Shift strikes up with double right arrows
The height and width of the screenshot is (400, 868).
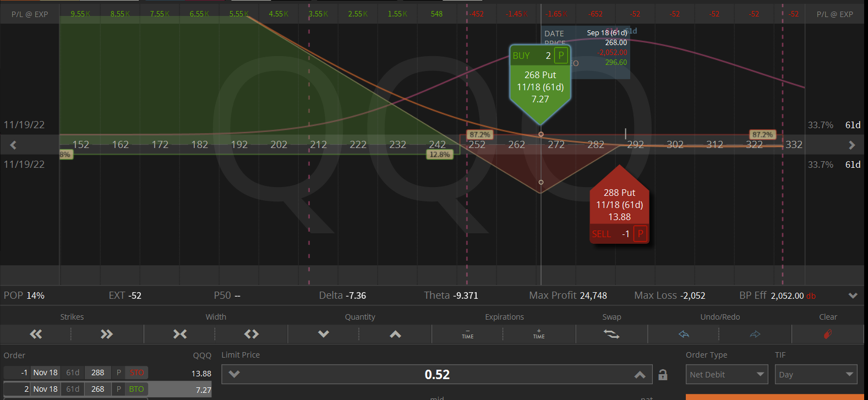[x=107, y=334]
